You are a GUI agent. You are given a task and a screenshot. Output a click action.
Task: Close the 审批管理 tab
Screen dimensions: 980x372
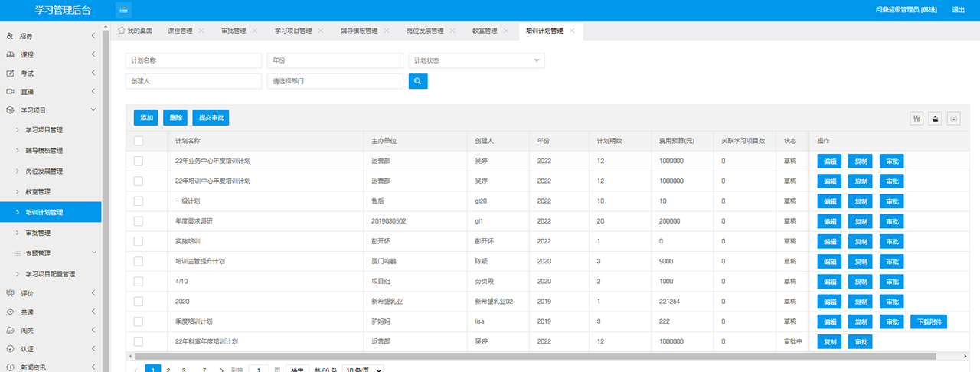(x=254, y=31)
